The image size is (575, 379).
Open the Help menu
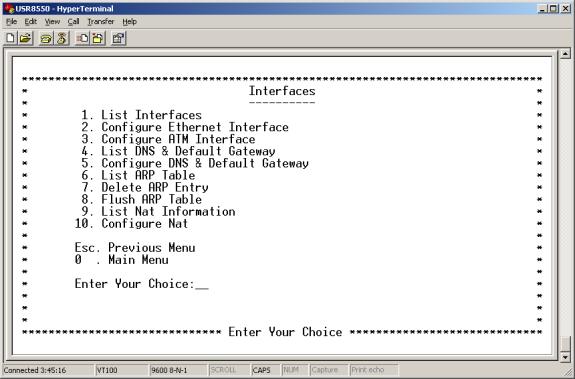tap(129, 22)
